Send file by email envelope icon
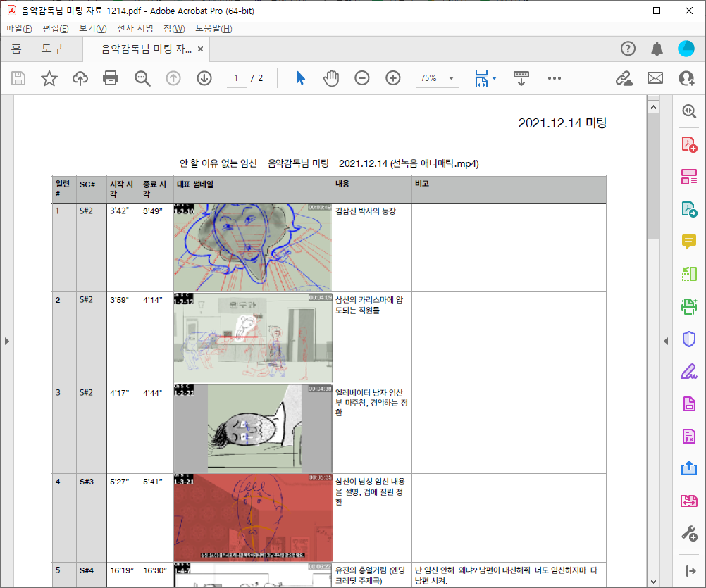This screenshot has width=706, height=588. pos(655,78)
